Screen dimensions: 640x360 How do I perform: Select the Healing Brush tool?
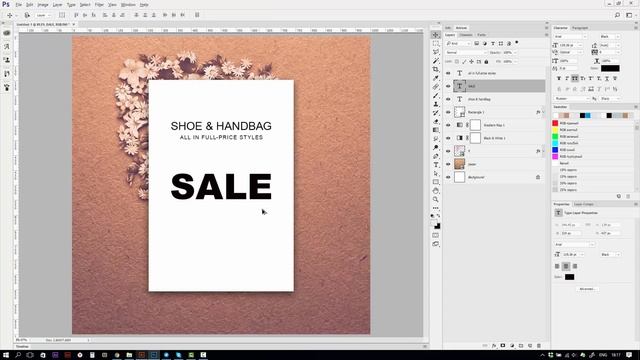(436, 87)
